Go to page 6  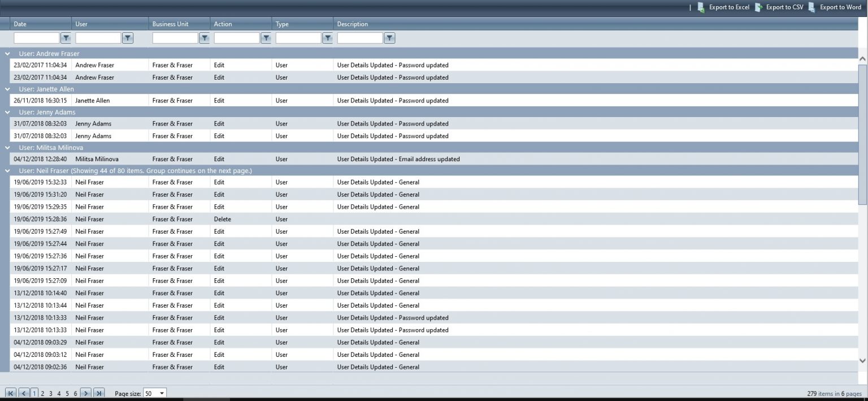coord(75,394)
